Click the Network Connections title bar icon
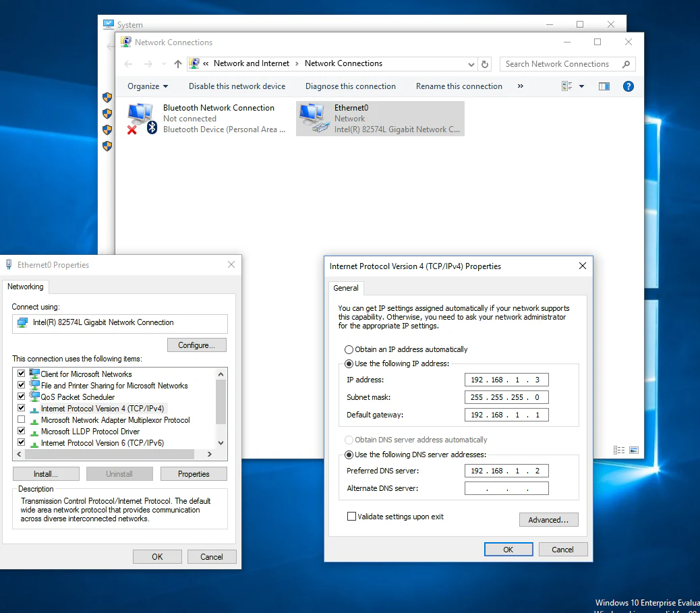 [x=126, y=42]
